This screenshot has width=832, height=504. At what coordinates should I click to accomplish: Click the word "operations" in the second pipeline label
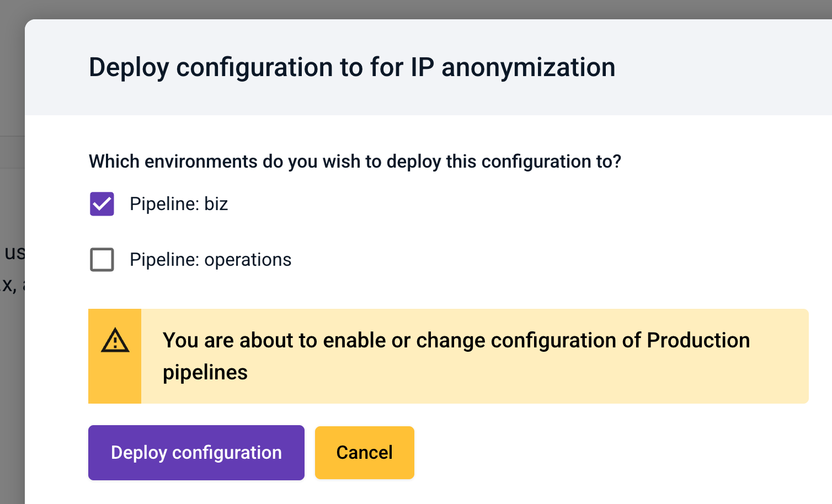(248, 260)
